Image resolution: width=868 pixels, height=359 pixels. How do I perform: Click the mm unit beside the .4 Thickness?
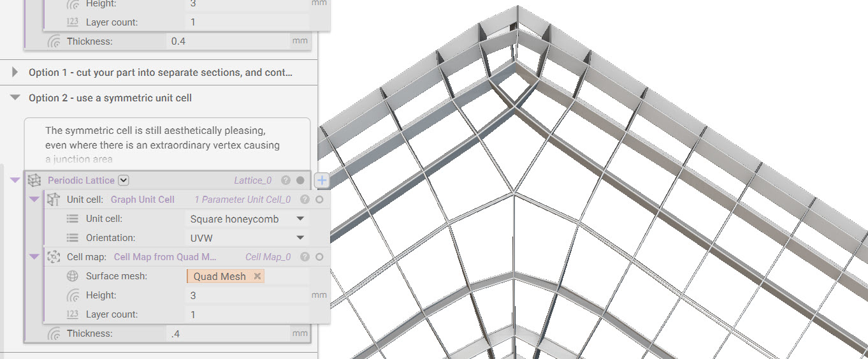(x=300, y=333)
